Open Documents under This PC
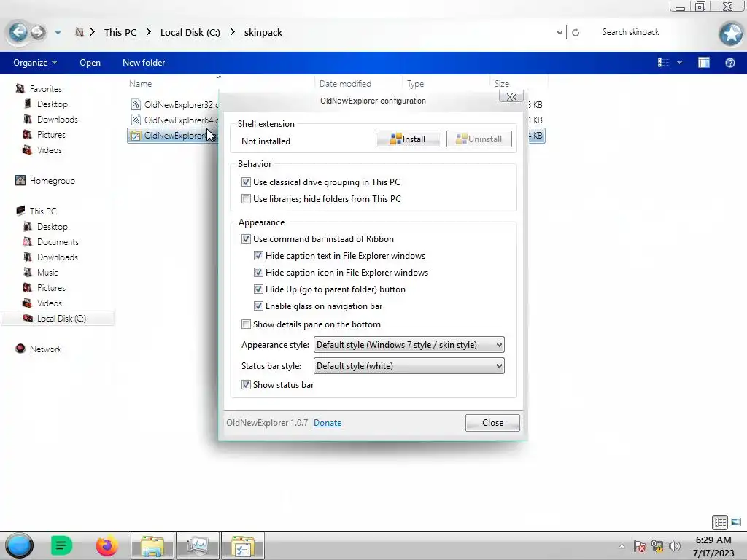 coord(58,241)
